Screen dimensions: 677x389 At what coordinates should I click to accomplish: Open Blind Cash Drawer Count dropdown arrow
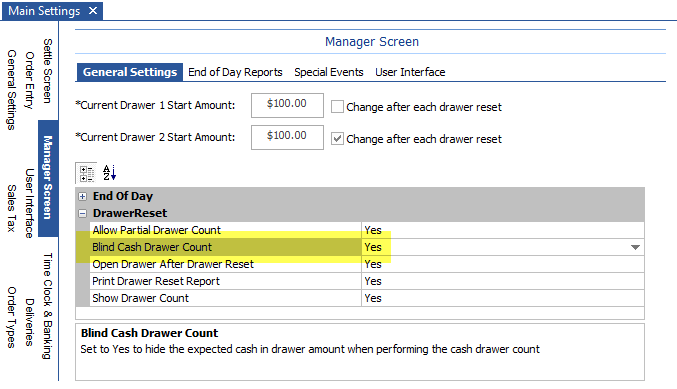(x=635, y=247)
